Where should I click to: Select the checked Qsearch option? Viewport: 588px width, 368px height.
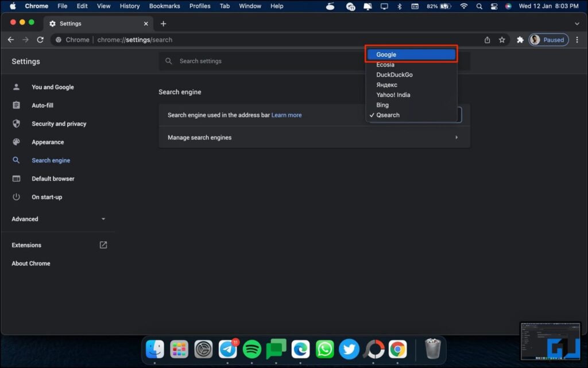[411, 115]
